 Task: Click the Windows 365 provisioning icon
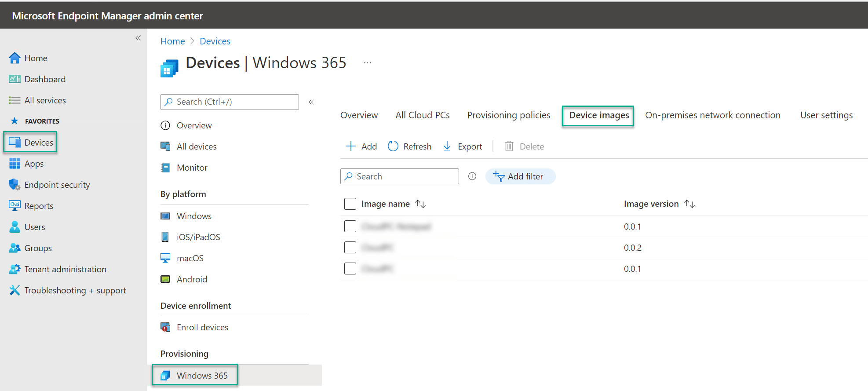(x=165, y=376)
